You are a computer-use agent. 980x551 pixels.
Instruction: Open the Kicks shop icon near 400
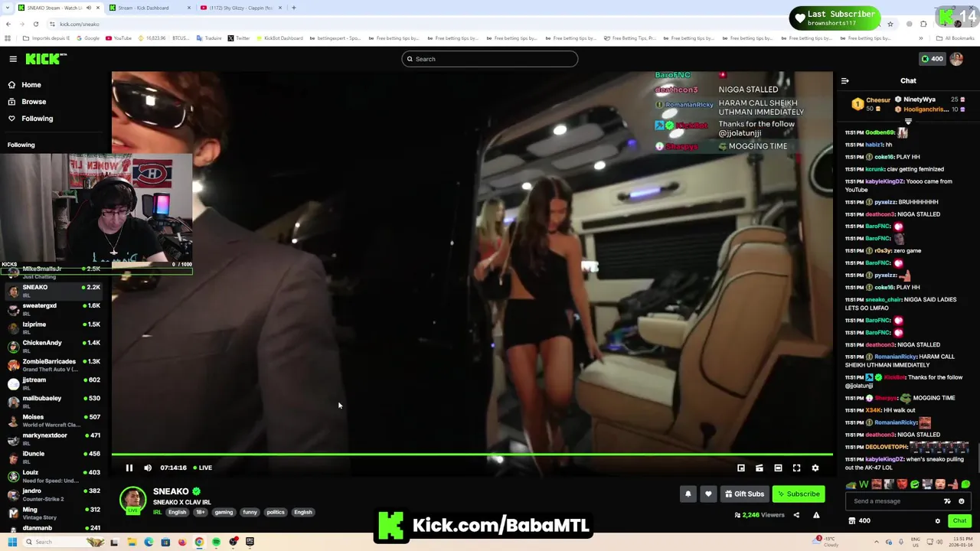coord(851,521)
